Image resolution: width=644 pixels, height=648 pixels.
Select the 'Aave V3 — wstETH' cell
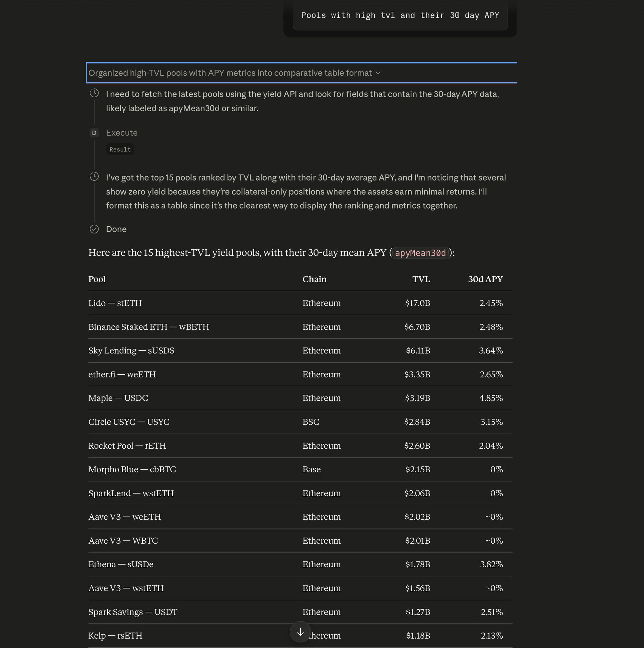click(126, 588)
